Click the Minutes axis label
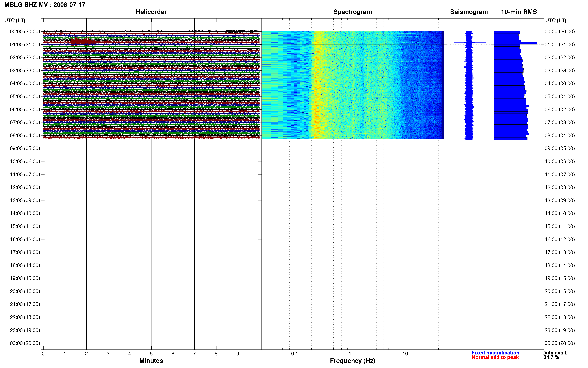 pos(151,360)
